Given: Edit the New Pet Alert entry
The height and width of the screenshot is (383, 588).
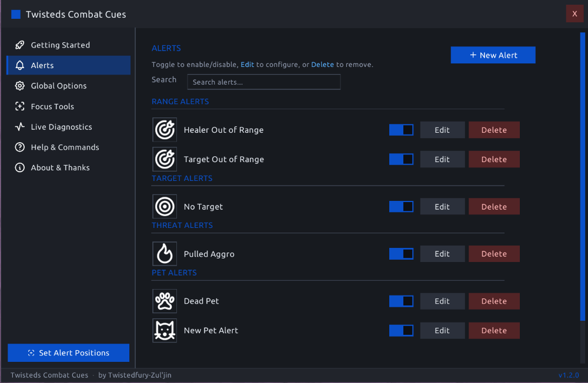Looking at the screenshot, I should (x=442, y=331).
